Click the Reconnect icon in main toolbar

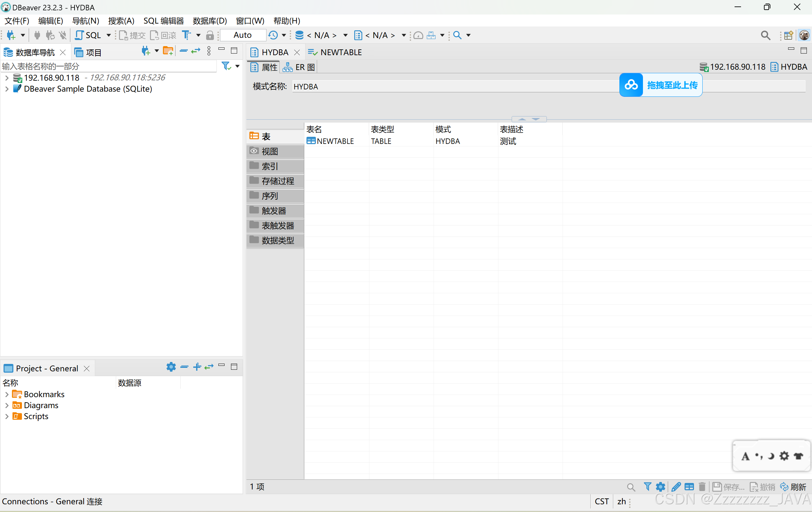[50, 35]
